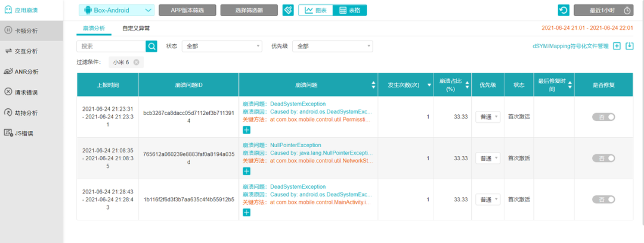Switch to the 自定义异常 tab

(136, 28)
